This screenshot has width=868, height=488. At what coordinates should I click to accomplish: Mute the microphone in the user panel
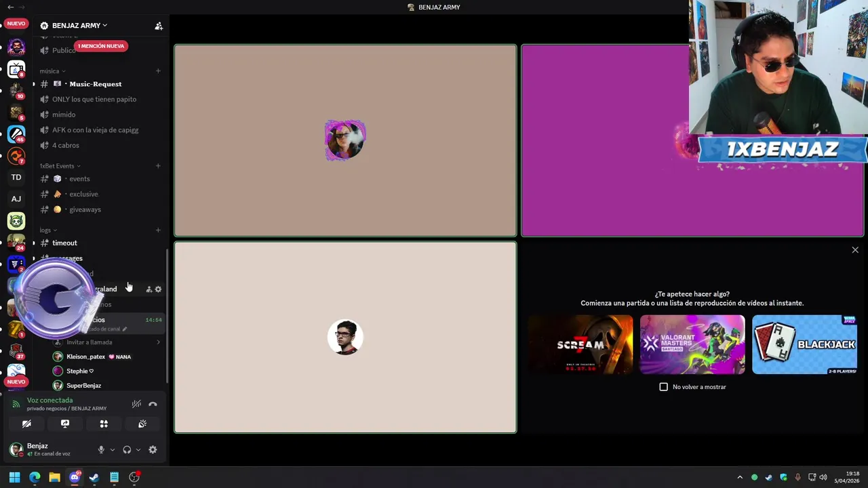point(101,450)
